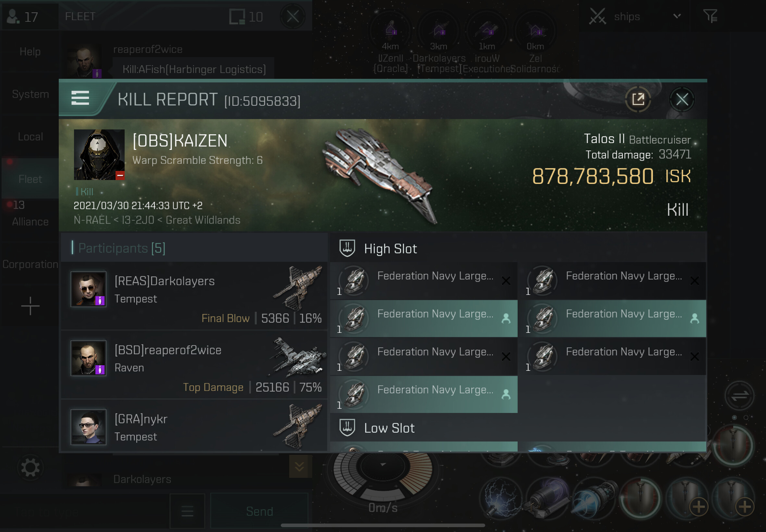Open the fleet window count icon
Screen dimensions: 766x532
(246, 17)
